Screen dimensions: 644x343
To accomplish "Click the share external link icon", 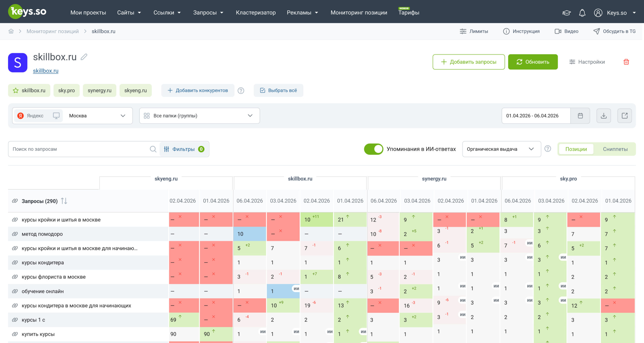I will coord(625,116).
